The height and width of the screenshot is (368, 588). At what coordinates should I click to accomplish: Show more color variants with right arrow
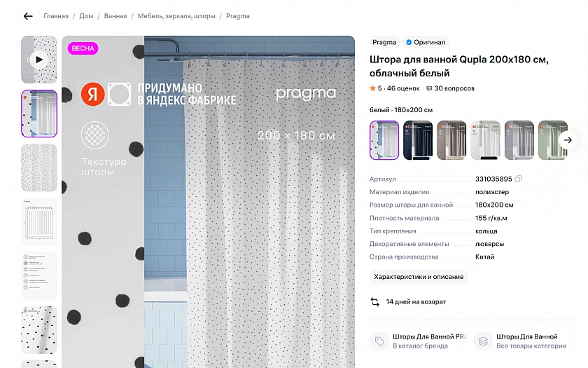(568, 140)
